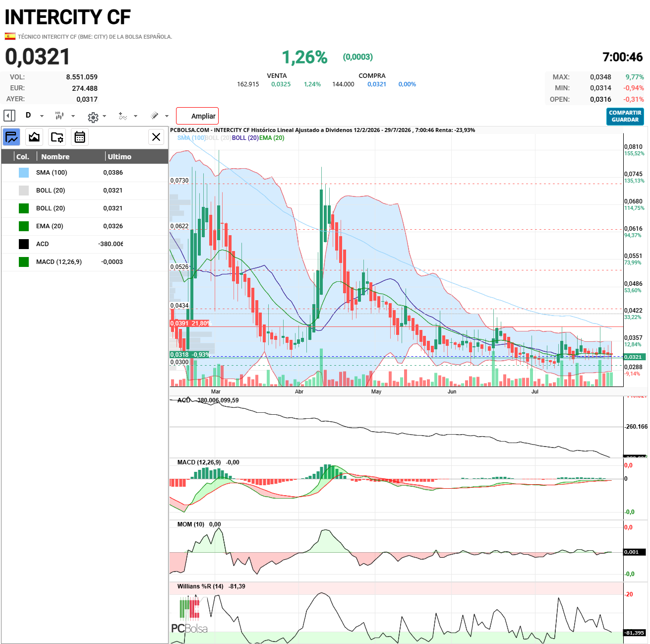Viewport: 650px width, 644px height.
Task: Click the Spanish flag icon
Action: [10, 36]
